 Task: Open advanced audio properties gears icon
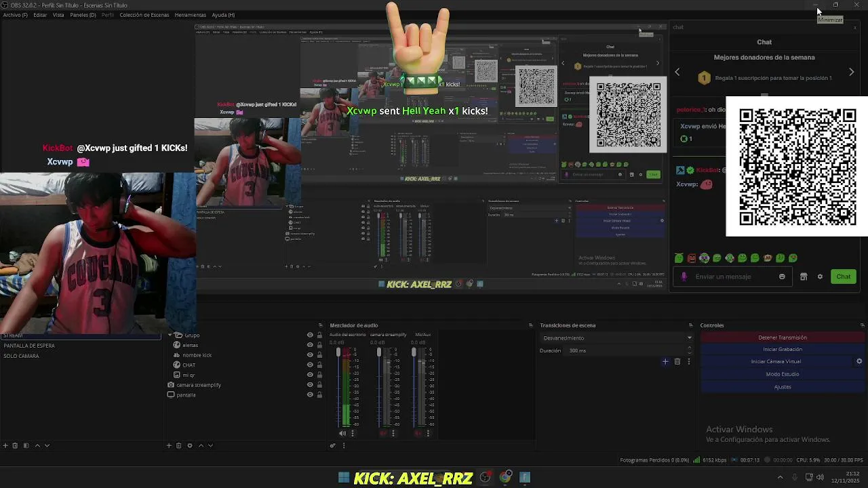tap(332, 445)
